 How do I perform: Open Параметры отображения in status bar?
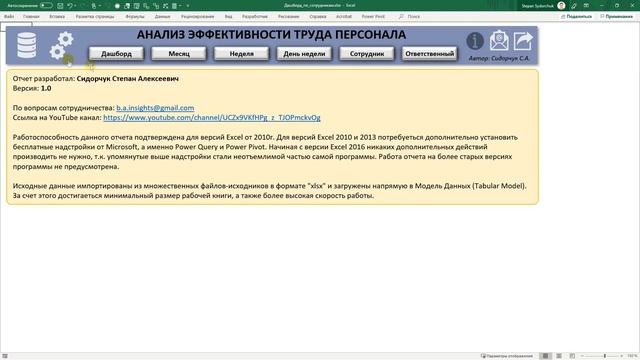coord(507,356)
